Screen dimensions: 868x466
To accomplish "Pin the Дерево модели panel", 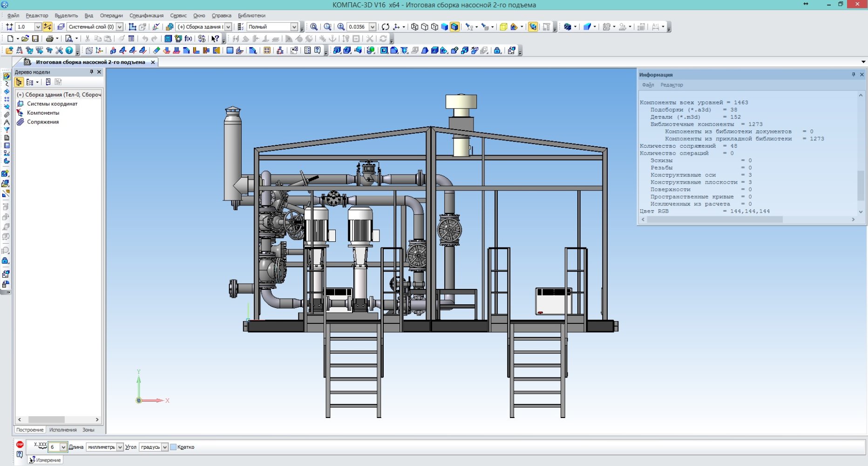I will coord(92,72).
